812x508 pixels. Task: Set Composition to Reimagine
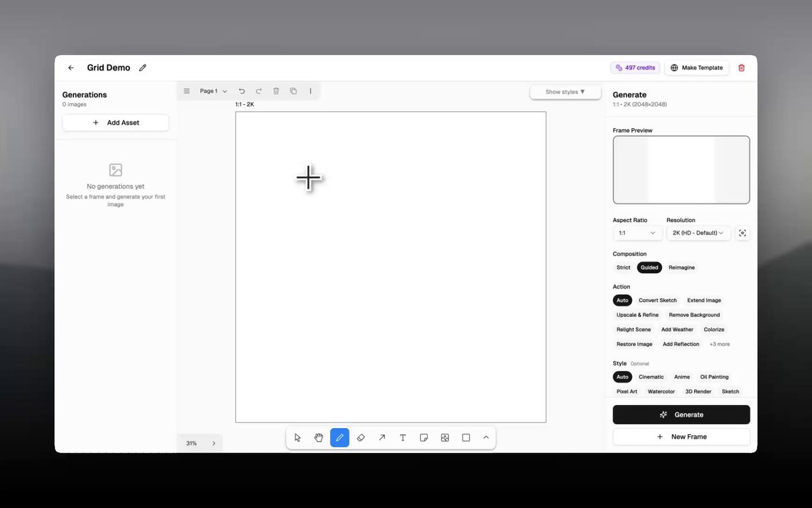pyautogui.click(x=681, y=268)
